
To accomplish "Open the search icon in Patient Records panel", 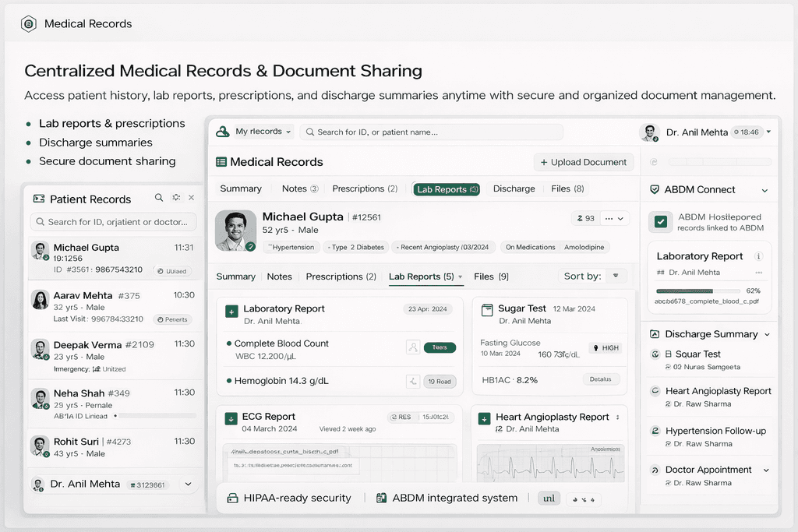I will pyautogui.click(x=158, y=198).
